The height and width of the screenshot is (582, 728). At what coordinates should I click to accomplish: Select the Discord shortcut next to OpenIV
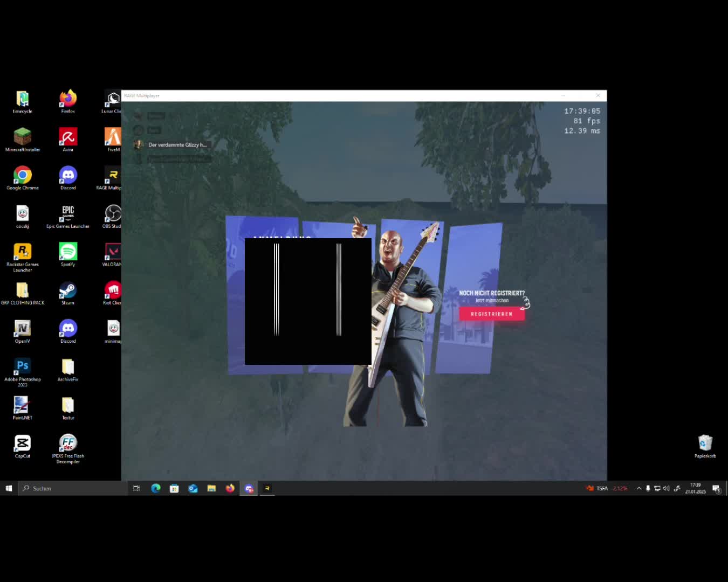click(68, 331)
